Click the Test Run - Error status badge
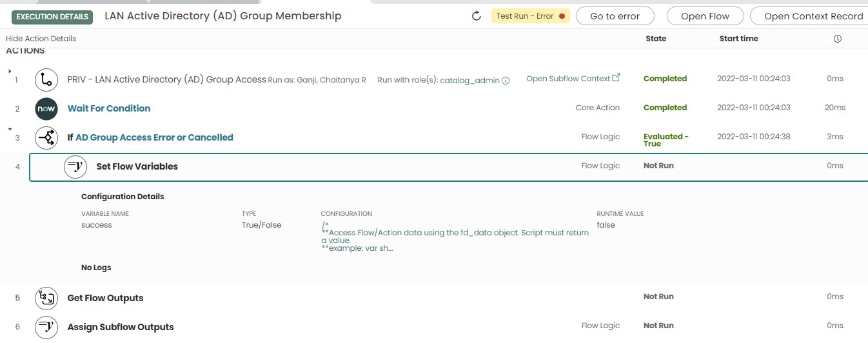Viewport: 868px width, 343px height. click(530, 16)
